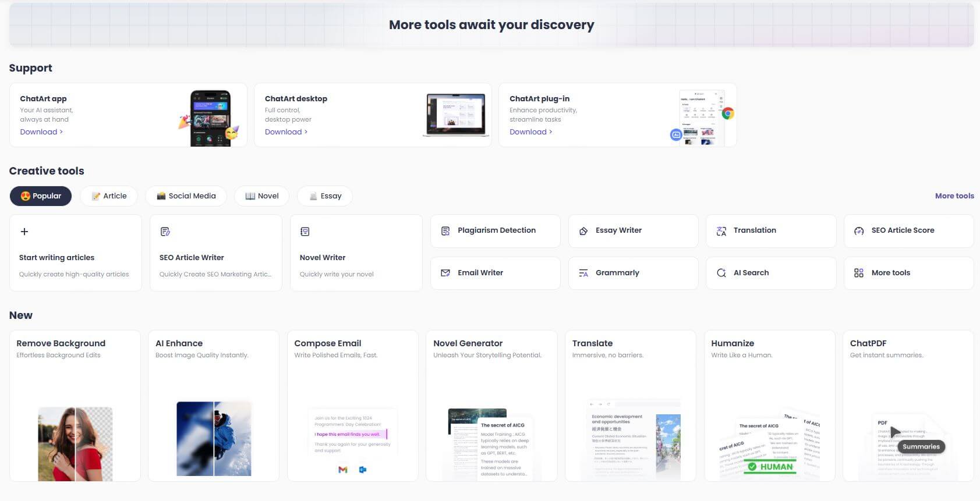Open the Essay Writer tool
Image resolution: width=980 pixels, height=501 pixels.
(x=634, y=231)
